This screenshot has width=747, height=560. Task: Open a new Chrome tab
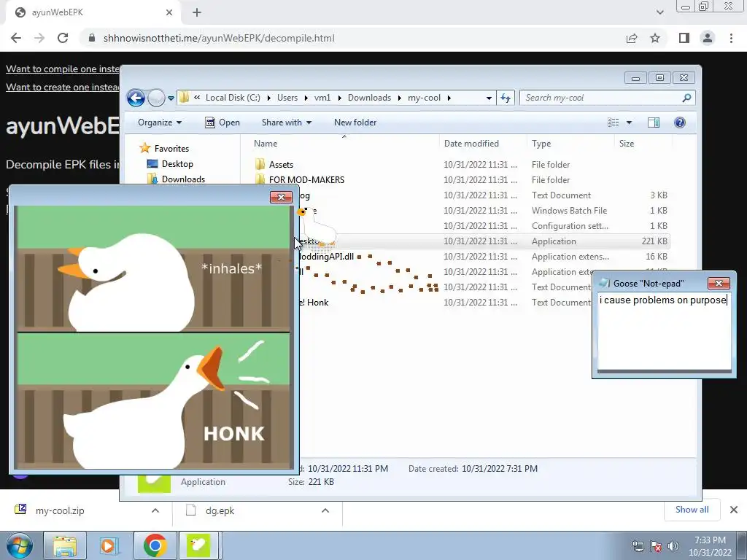197,12
